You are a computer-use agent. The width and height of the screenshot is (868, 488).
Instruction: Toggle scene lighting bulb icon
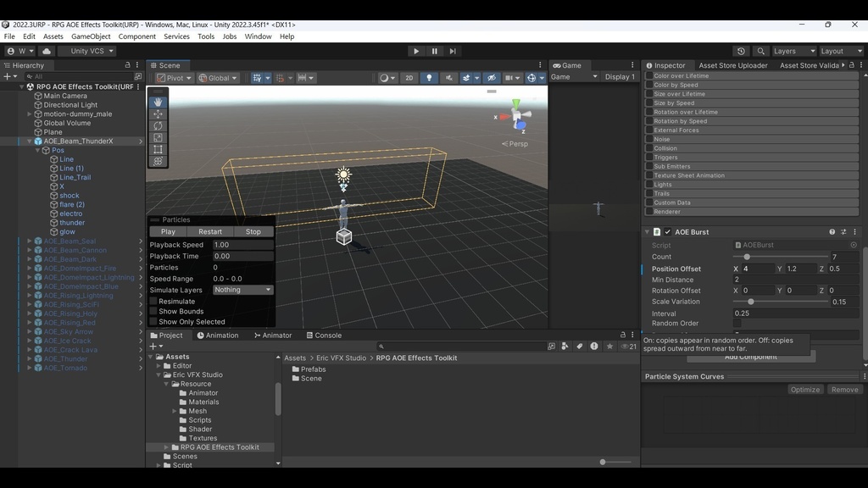click(429, 78)
